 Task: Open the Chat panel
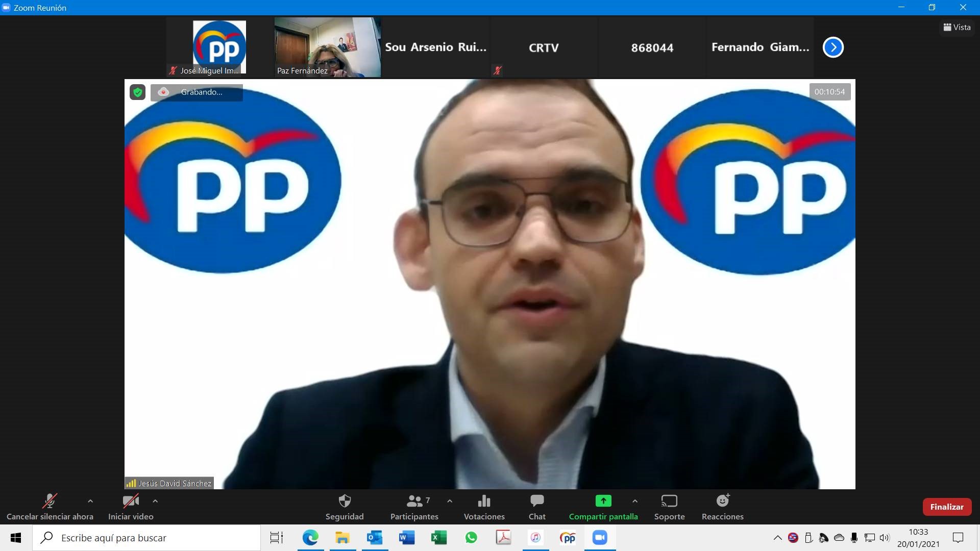537,507
